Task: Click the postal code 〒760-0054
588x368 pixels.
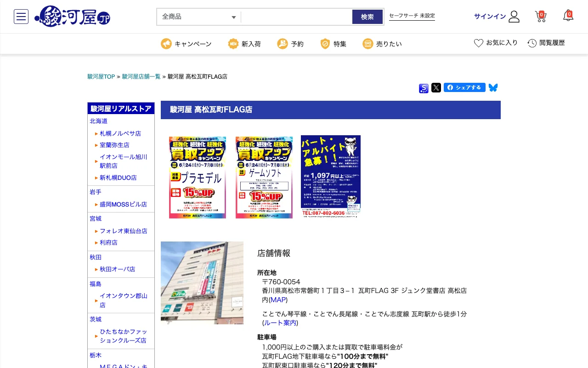Action: click(281, 282)
